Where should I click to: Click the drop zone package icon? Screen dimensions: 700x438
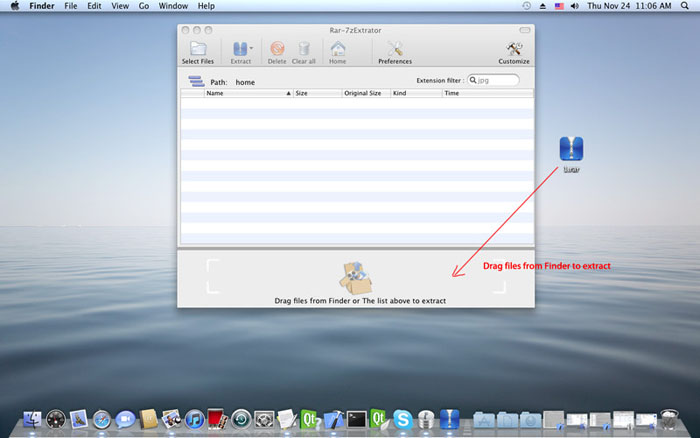(x=356, y=277)
